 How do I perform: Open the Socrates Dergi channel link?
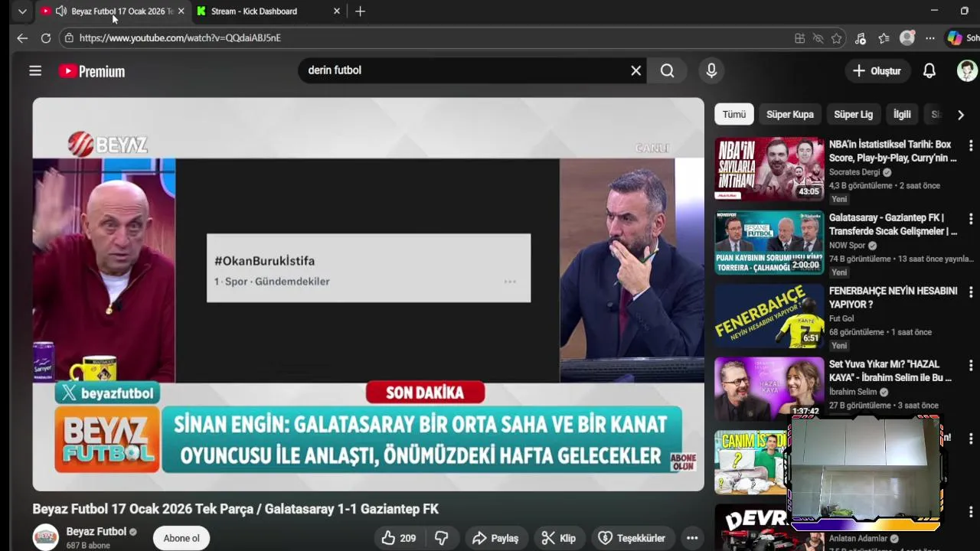(854, 172)
